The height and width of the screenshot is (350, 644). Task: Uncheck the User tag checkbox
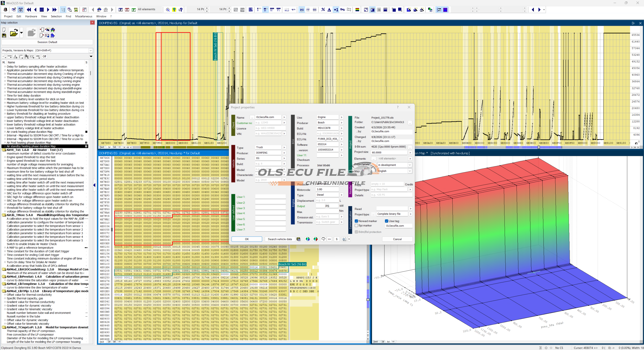(386, 221)
